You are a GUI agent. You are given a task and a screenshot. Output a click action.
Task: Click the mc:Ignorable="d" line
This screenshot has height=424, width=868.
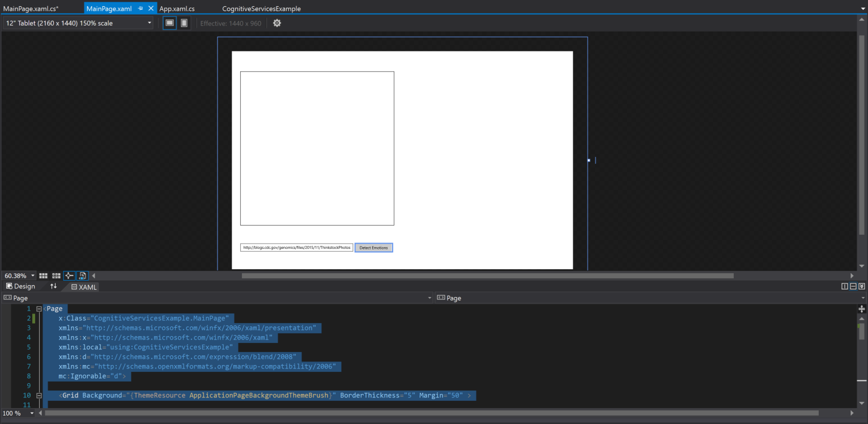tap(92, 376)
